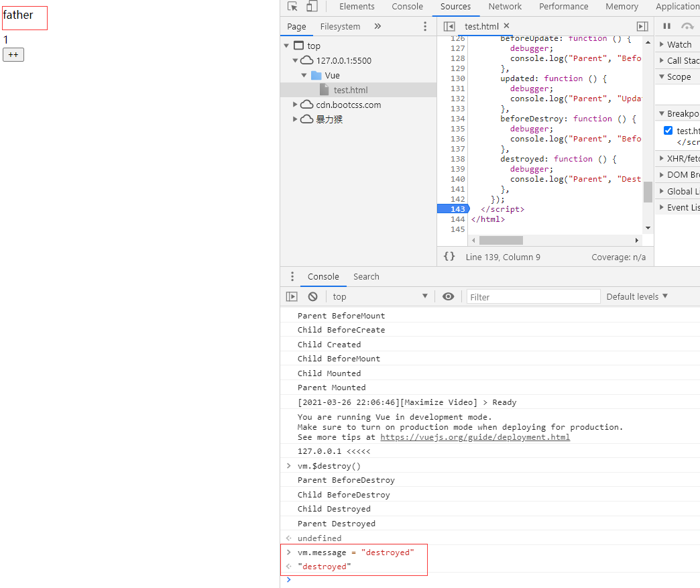Collapse the Vue folder node

pos(304,75)
